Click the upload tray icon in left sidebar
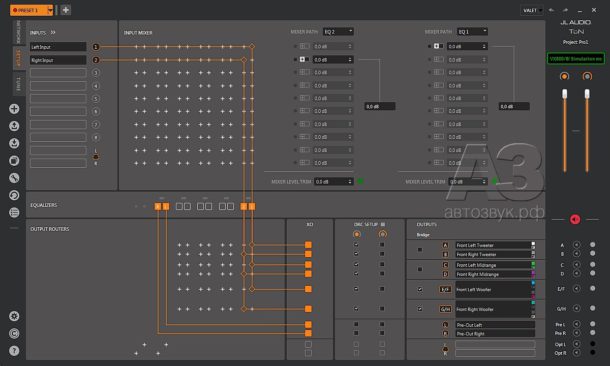610x366 pixels. tap(14, 126)
